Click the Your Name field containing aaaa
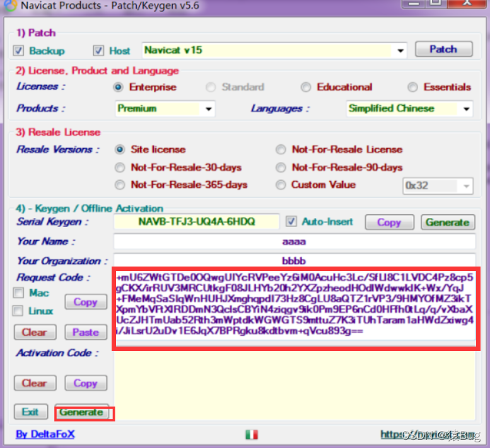The width and height of the screenshot is (490, 448). 295,241
